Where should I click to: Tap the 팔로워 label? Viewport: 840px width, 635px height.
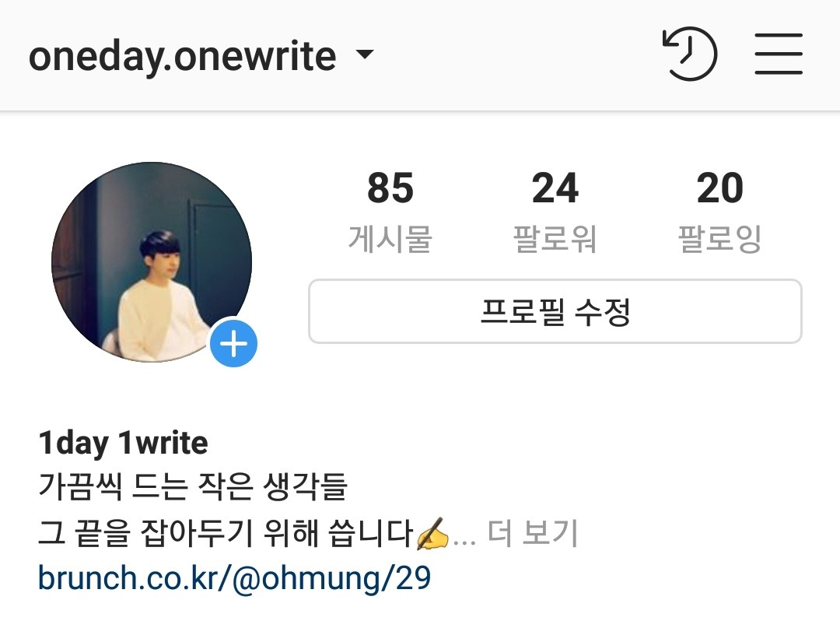555,238
